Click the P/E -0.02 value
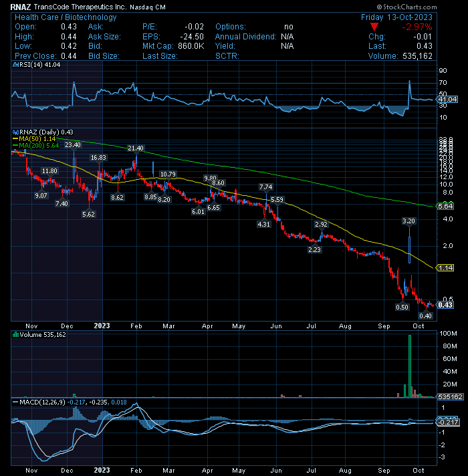Viewport: 468px width, 476px height. coord(195,27)
